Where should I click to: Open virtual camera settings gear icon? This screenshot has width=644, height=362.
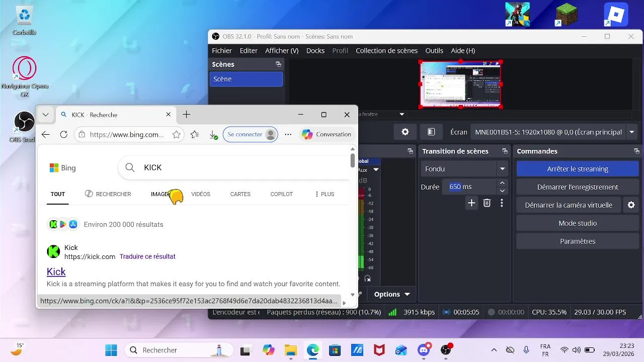[x=631, y=205]
